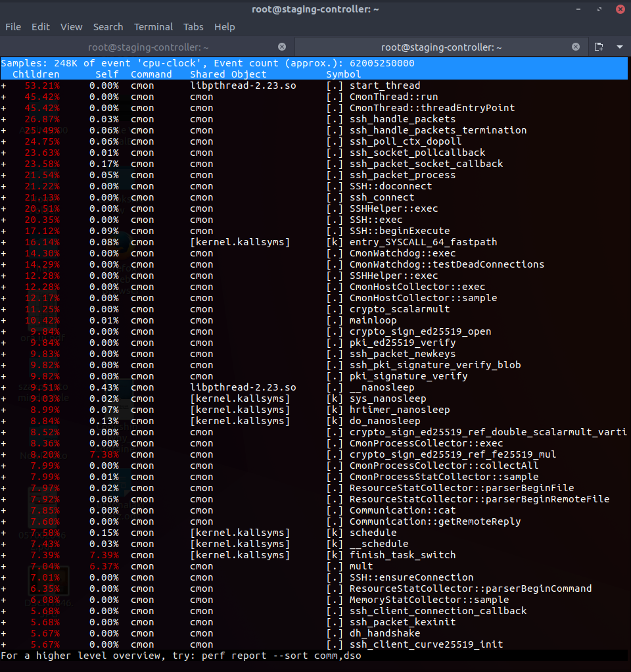The height and width of the screenshot is (672, 631).
Task: Expand the finish_task_switch row
Action: (x=3, y=555)
